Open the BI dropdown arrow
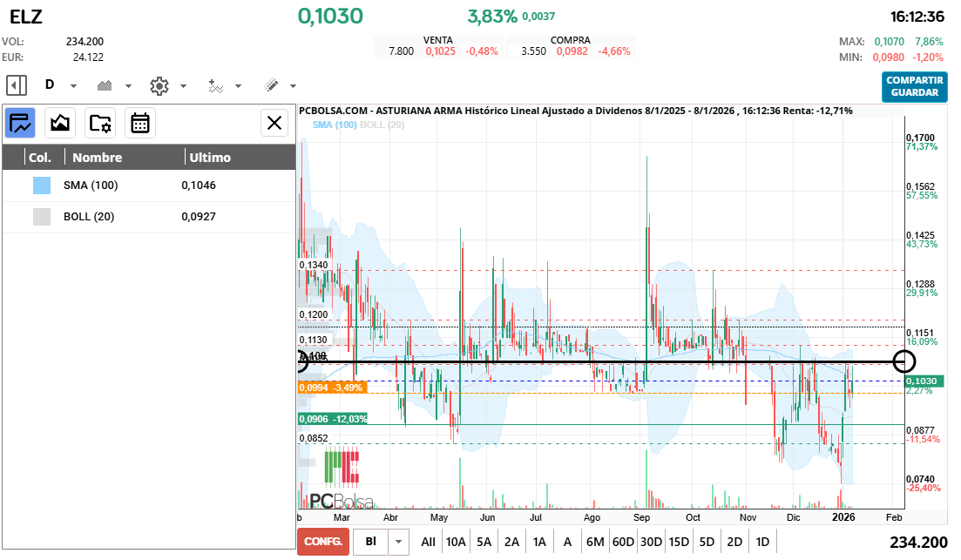 398,542
